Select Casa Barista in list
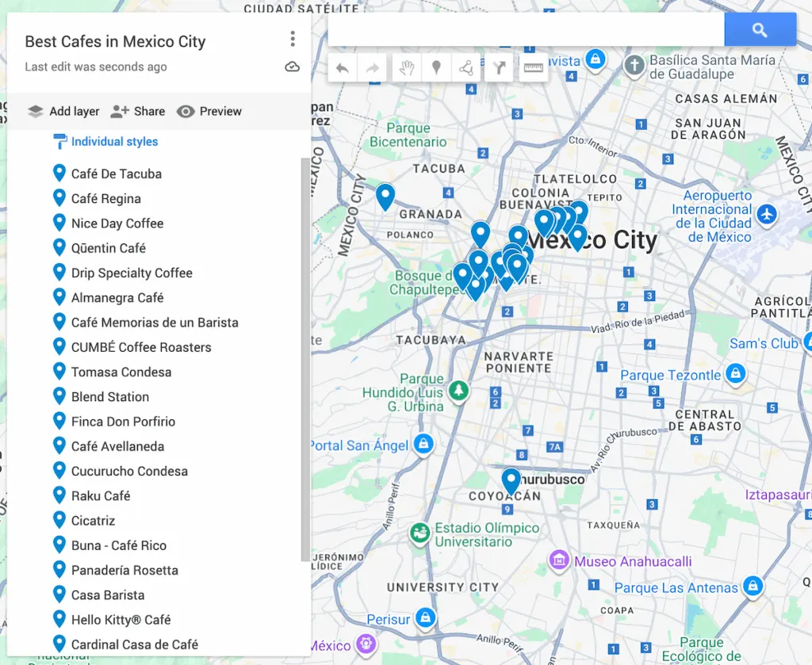Screen dimensions: 812x665 pos(108,595)
